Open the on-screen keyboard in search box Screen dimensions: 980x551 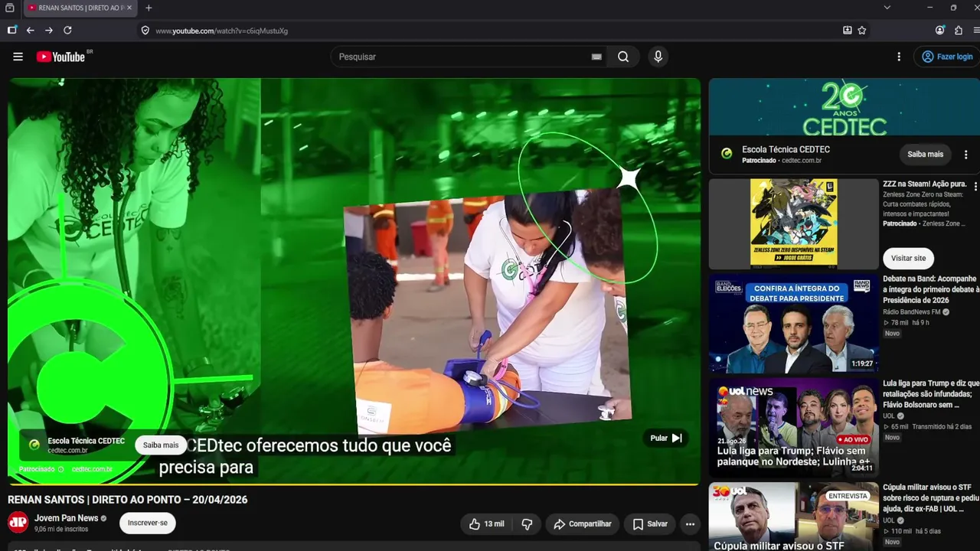[596, 57]
